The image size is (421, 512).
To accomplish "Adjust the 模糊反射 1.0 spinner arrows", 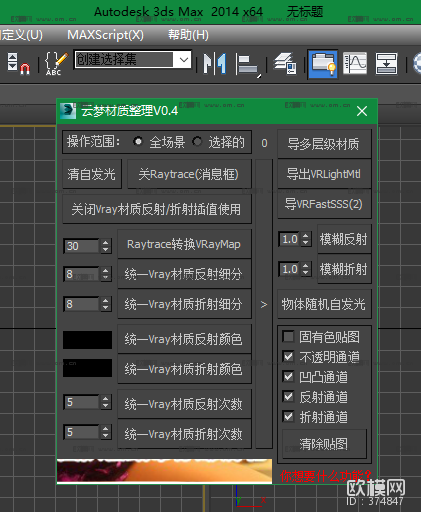I will (x=306, y=239).
